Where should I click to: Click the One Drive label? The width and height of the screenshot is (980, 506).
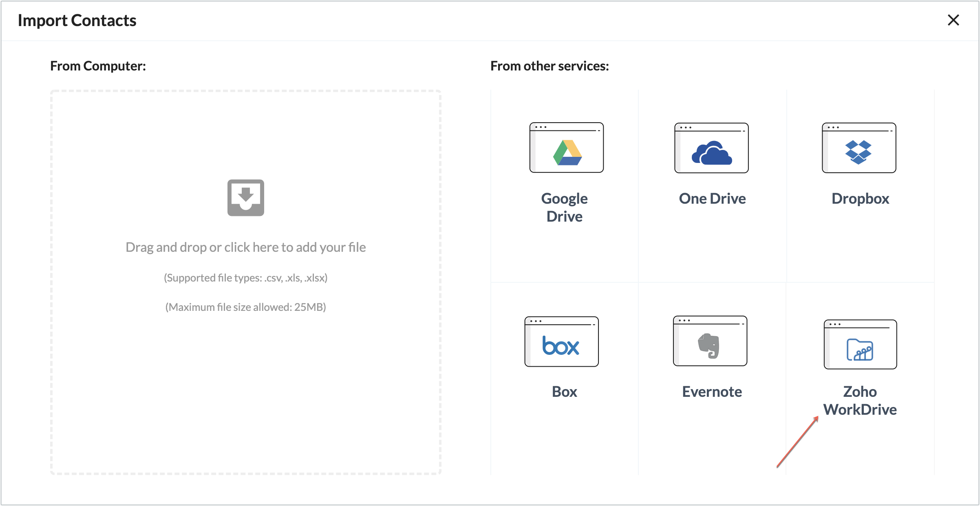coord(712,198)
